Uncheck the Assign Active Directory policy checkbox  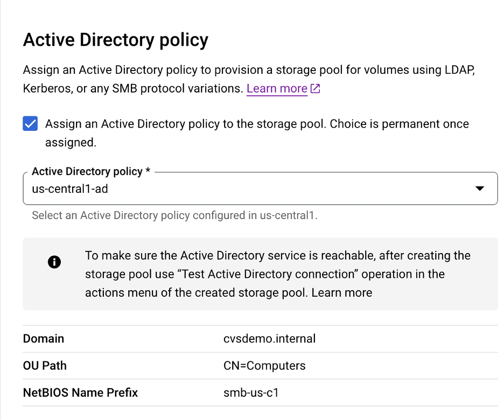[30, 124]
